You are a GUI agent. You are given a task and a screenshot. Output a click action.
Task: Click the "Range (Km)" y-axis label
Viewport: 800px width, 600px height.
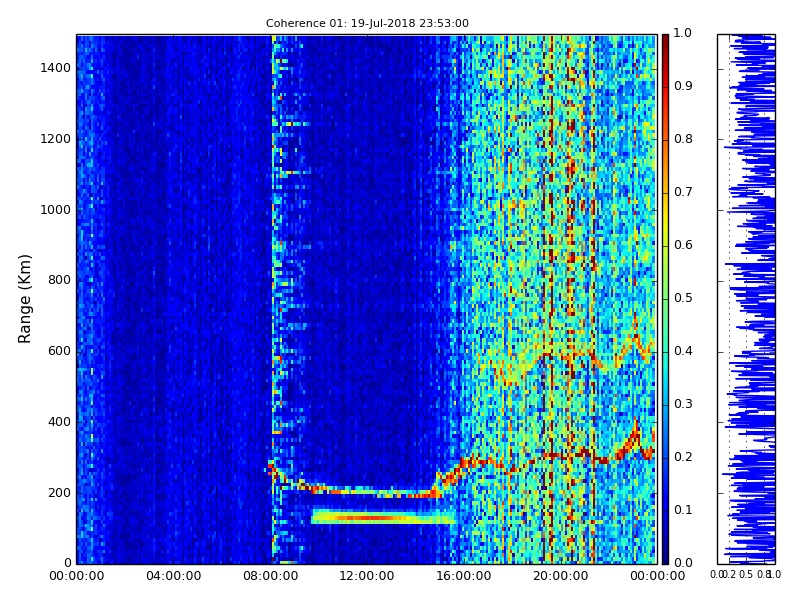pos(24,299)
